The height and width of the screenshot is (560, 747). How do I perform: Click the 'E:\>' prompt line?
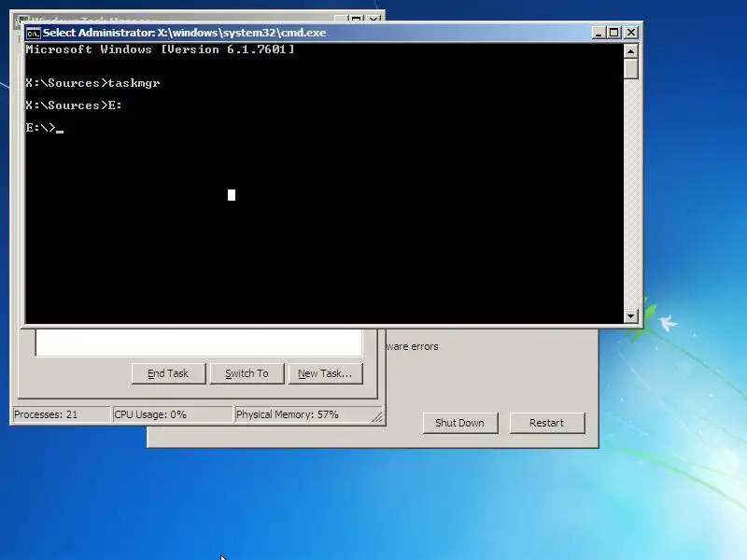pyautogui.click(x=44, y=128)
